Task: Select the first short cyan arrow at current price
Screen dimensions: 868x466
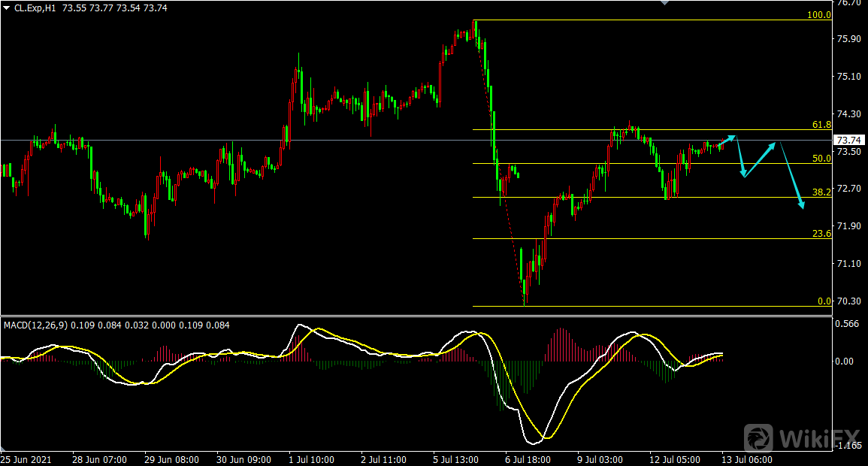Action: [x=727, y=140]
